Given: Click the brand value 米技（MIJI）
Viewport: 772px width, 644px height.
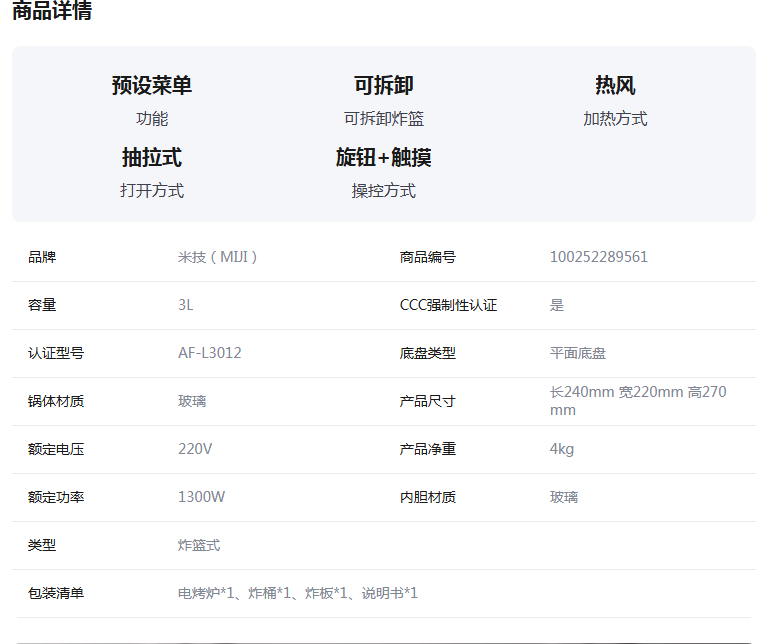Looking at the screenshot, I should point(218,257).
